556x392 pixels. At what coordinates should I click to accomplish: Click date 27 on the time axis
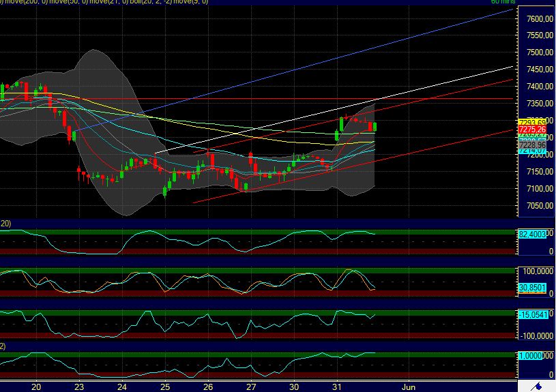[251, 386]
